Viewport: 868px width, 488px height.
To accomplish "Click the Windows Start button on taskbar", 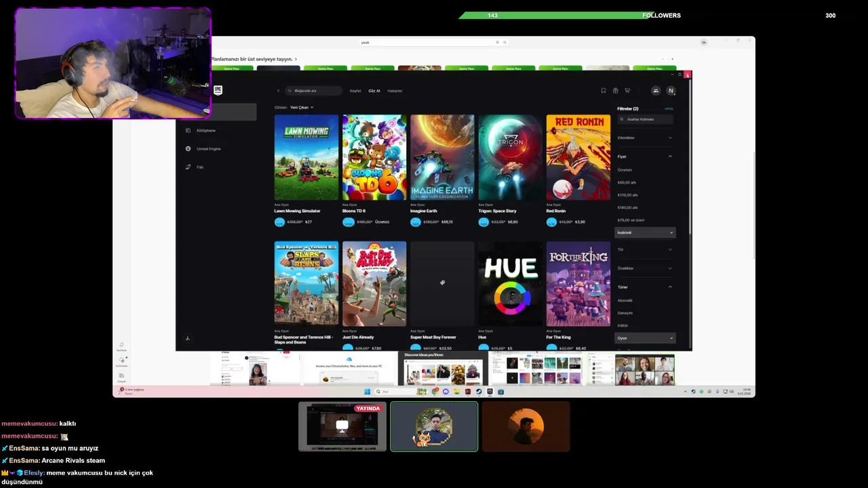I will [x=368, y=392].
